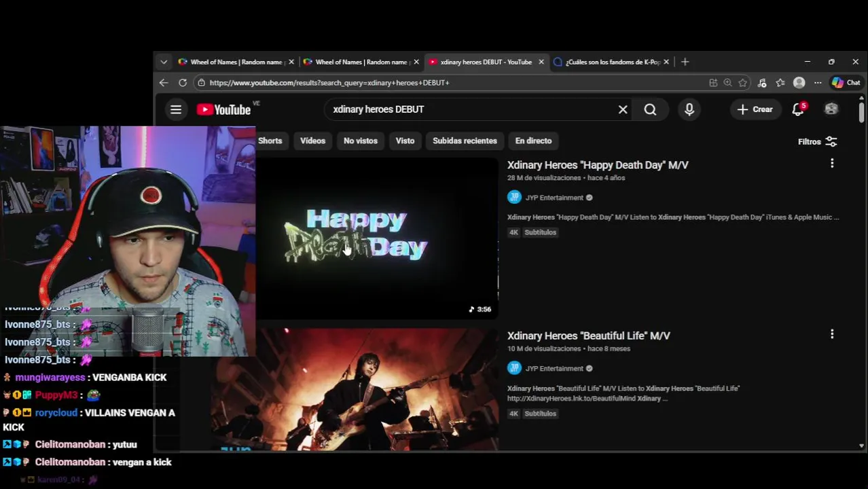Go back with the browser back arrow
The width and height of the screenshot is (868, 489).
164,82
